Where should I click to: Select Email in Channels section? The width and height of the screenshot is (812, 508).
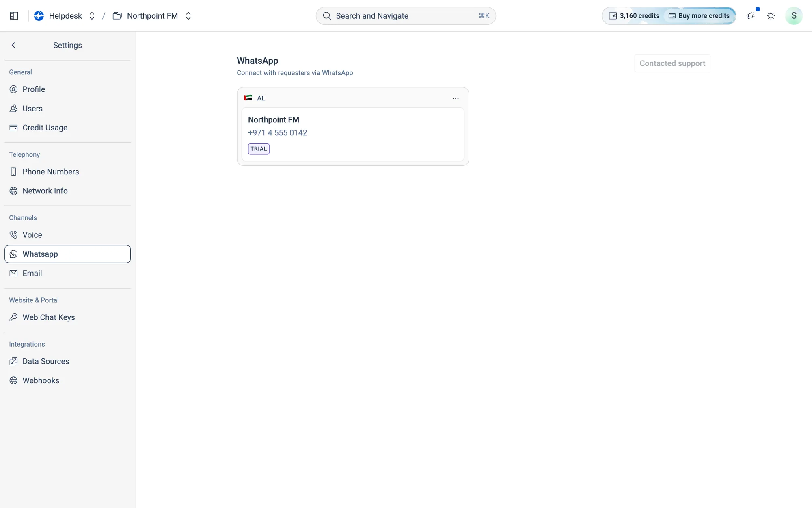click(x=68, y=273)
